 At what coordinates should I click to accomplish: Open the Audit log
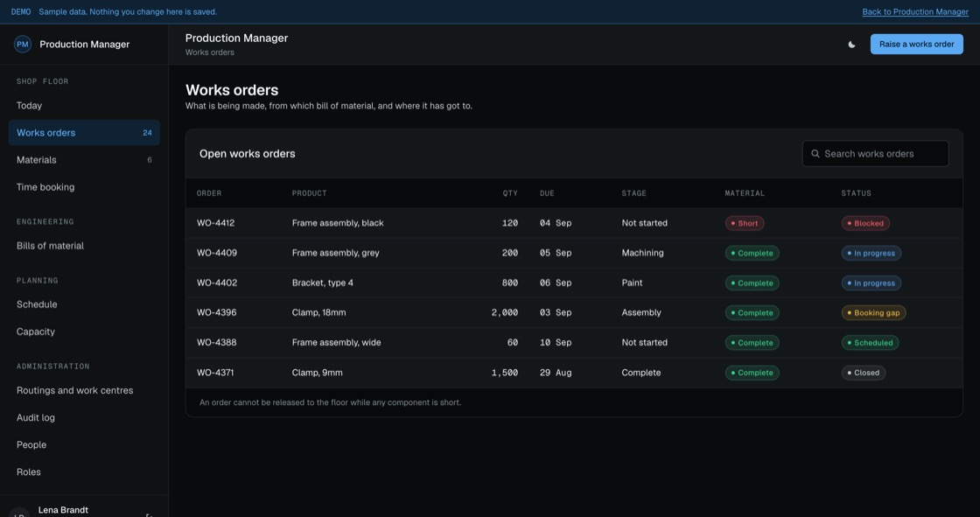(84, 417)
